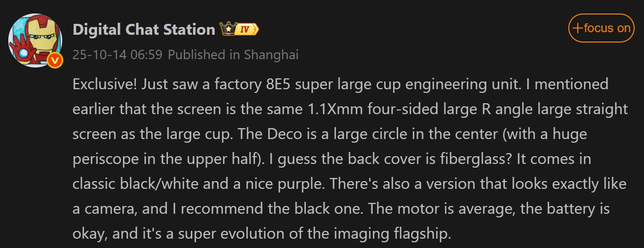Click the orange verified V badge
Viewport: 644px width, 248px height.
55,61
